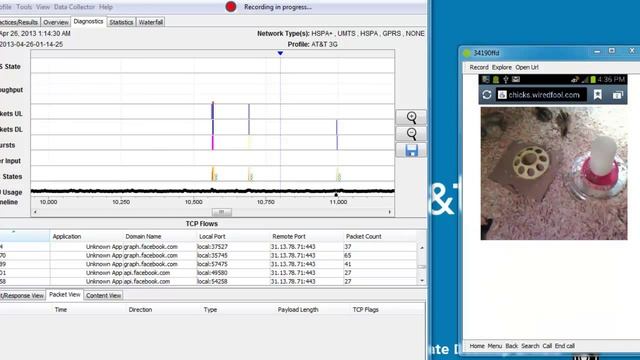Switch to the Statistics tab

pyautogui.click(x=121, y=22)
